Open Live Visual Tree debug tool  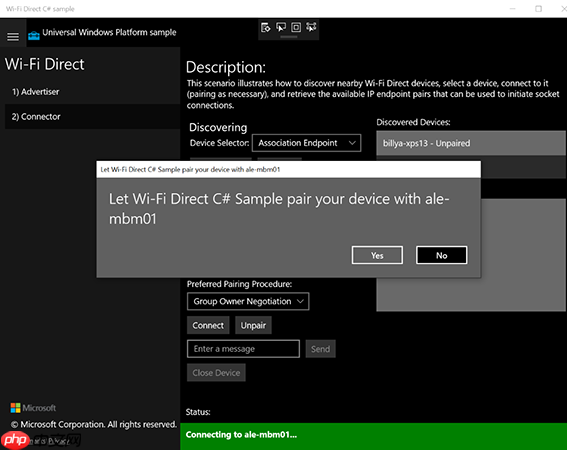266,27
